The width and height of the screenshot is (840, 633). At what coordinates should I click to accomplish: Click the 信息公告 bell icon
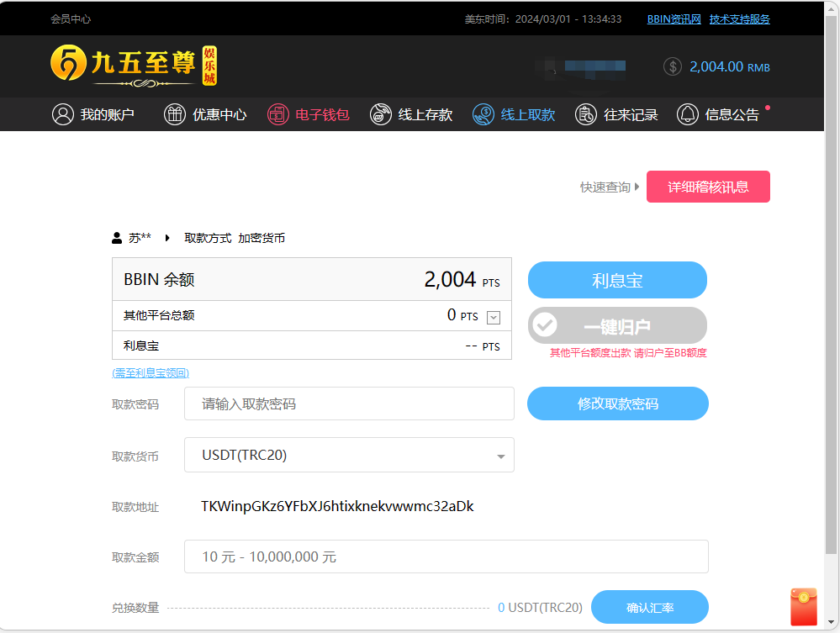coord(688,114)
